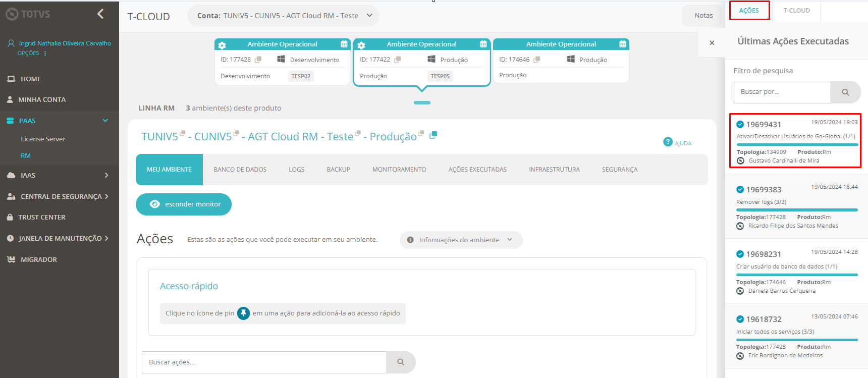Open gear settings of environment 177428
This screenshot has height=378, width=868.
(222, 45)
